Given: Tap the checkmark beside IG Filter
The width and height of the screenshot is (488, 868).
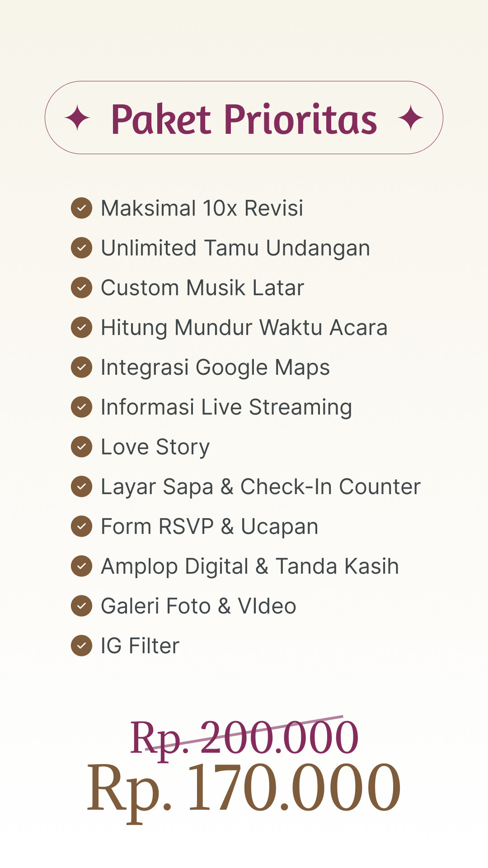Looking at the screenshot, I should pyautogui.click(x=82, y=646).
